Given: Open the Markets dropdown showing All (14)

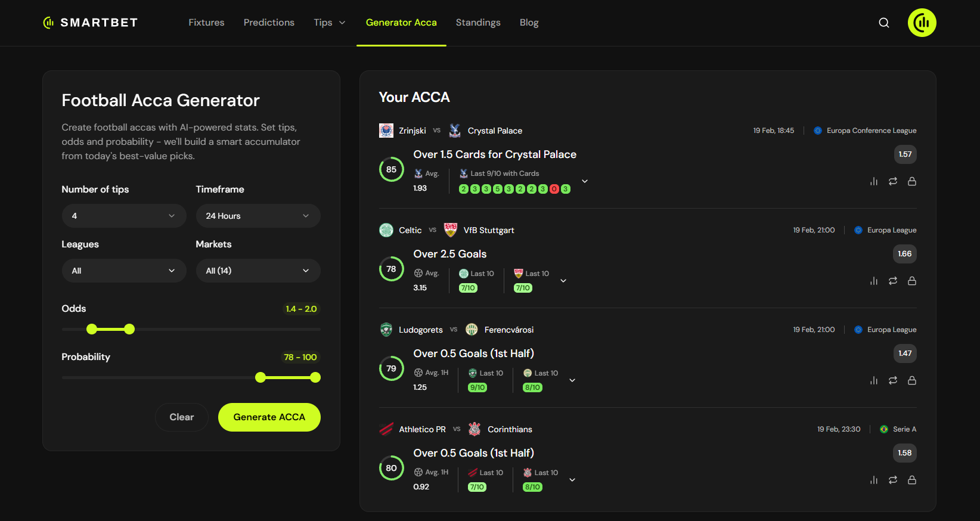Looking at the screenshot, I should [x=258, y=271].
